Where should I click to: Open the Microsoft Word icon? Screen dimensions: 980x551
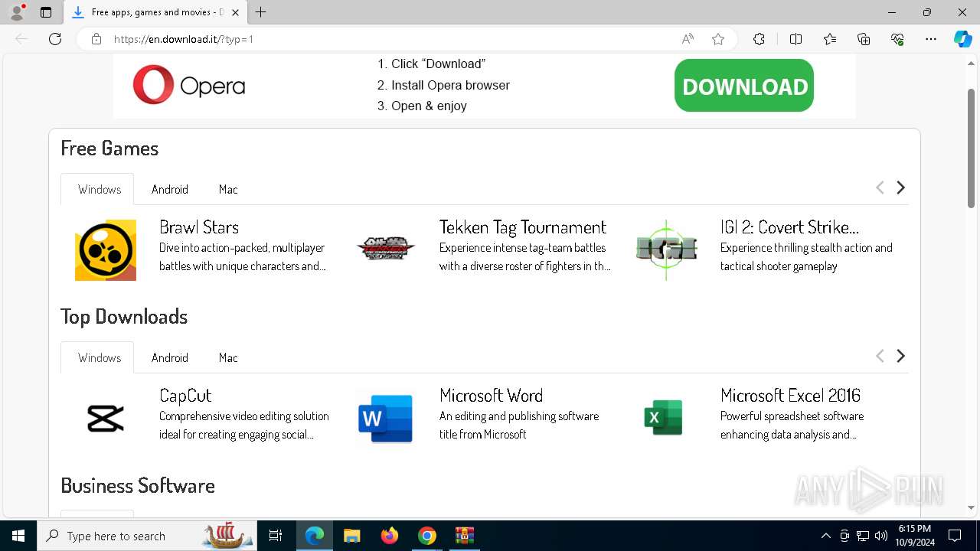point(386,419)
